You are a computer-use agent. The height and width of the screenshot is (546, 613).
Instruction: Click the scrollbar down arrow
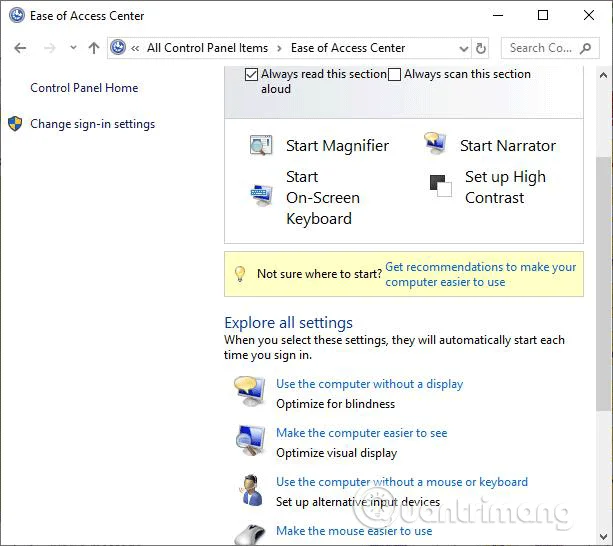[x=603, y=537]
